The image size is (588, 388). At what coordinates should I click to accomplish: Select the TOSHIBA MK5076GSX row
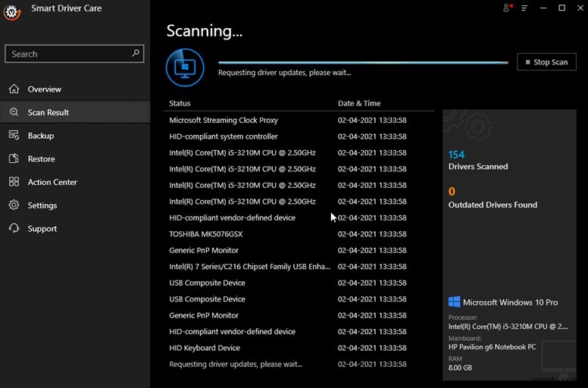point(206,234)
